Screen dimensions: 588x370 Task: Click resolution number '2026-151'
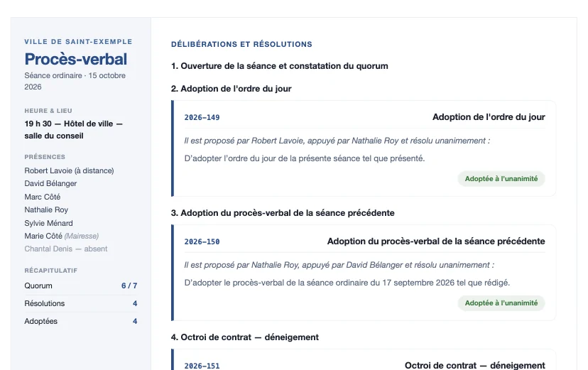pos(202,366)
